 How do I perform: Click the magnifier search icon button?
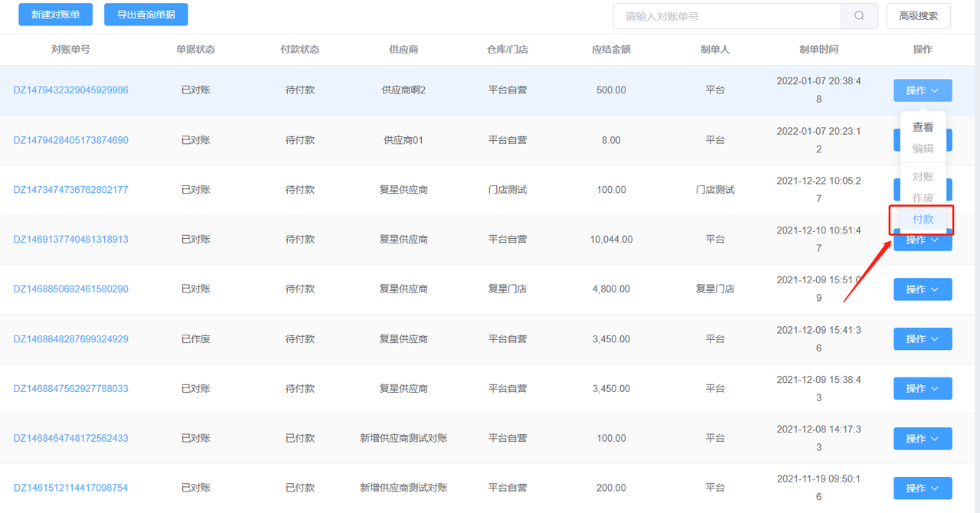[x=859, y=15]
